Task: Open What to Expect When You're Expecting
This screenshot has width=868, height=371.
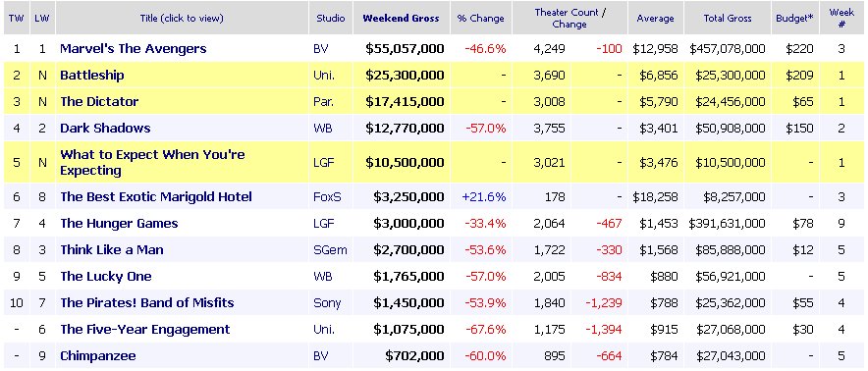Action: [152, 162]
